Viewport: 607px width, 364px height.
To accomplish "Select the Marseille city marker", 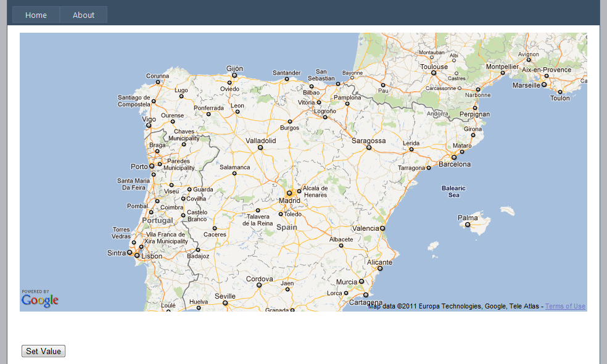I will [x=544, y=85].
